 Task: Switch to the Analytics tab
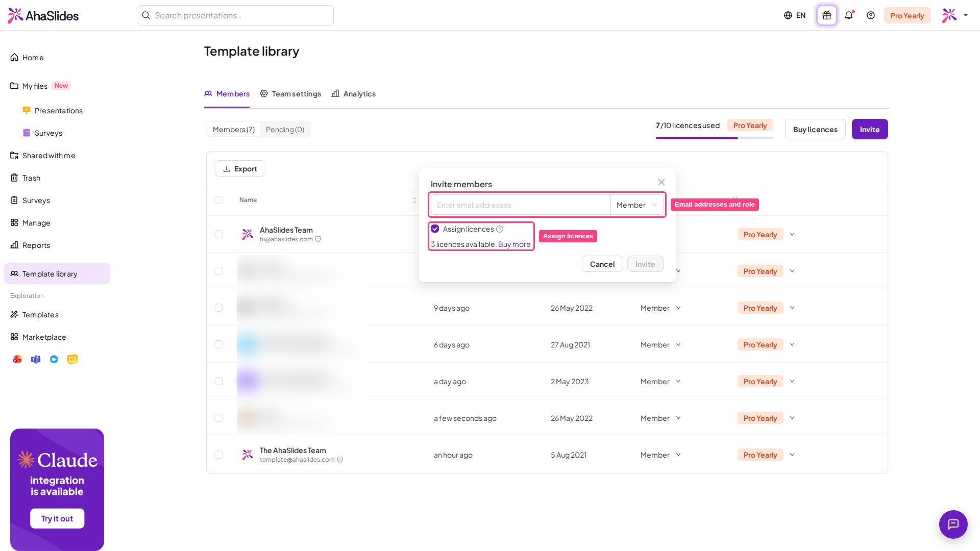(x=354, y=94)
